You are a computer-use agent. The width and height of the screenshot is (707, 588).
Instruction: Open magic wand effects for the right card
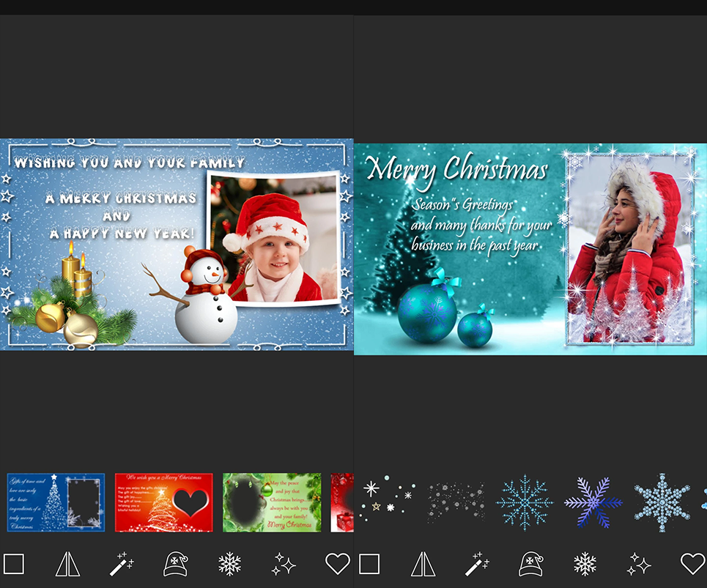(477, 563)
